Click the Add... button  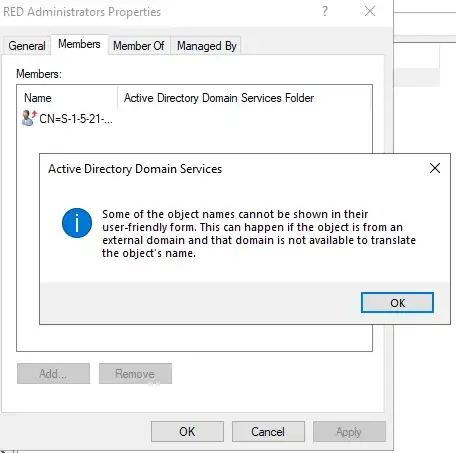[53, 374]
